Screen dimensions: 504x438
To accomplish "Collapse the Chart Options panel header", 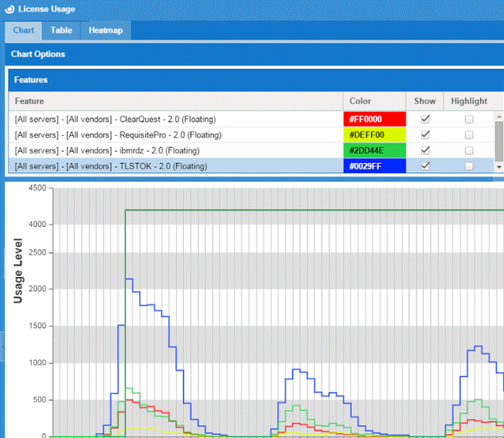I will pos(38,54).
